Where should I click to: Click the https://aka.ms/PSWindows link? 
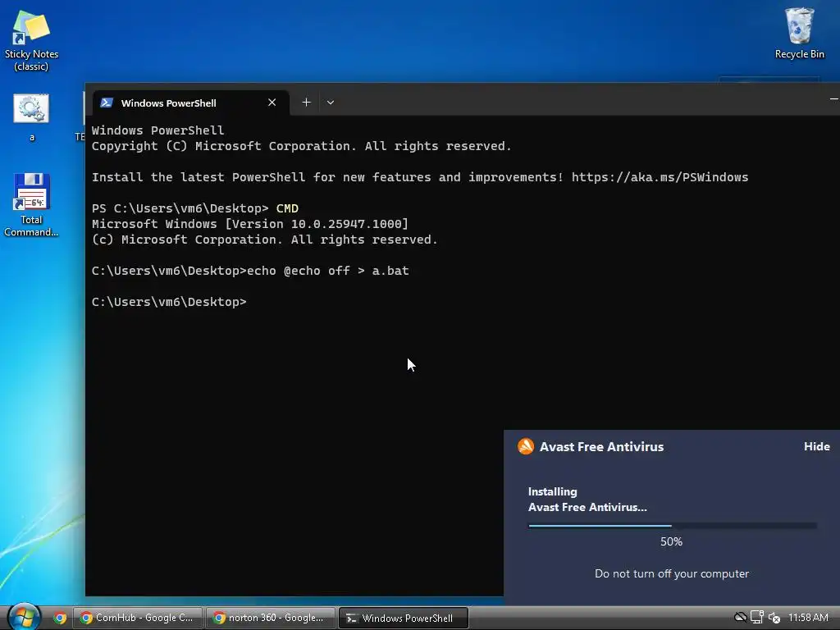point(660,177)
